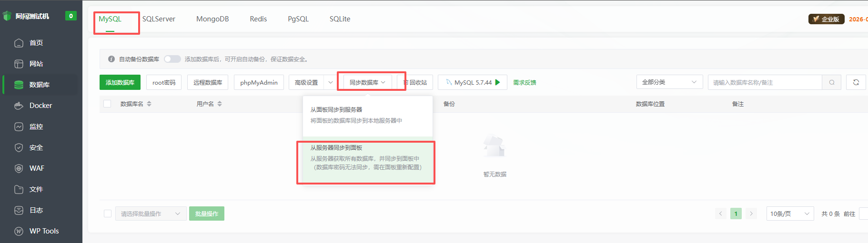Select 从服务器同步到面板 menu option
The width and height of the screenshot is (868, 243).
point(368,157)
